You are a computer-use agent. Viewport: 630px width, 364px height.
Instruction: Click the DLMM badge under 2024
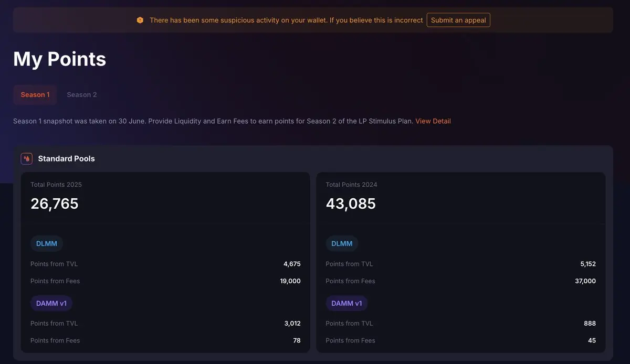tap(342, 243)
